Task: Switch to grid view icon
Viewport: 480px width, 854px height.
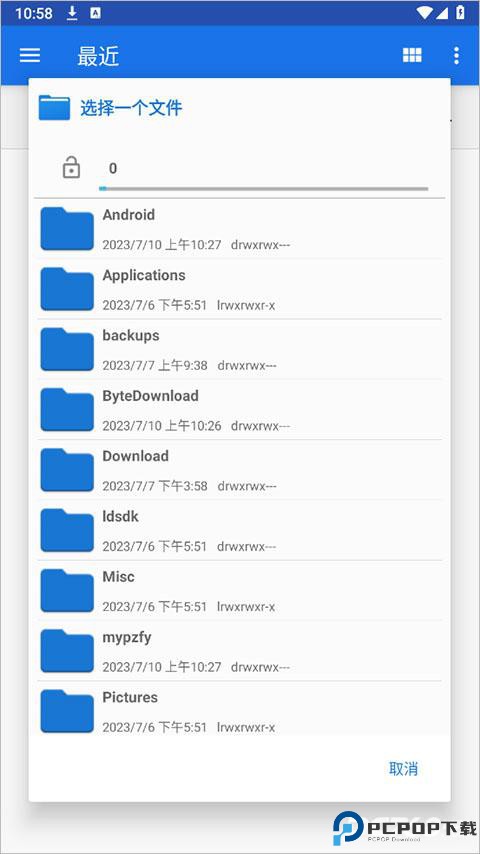Action: [x=412, y=55]
